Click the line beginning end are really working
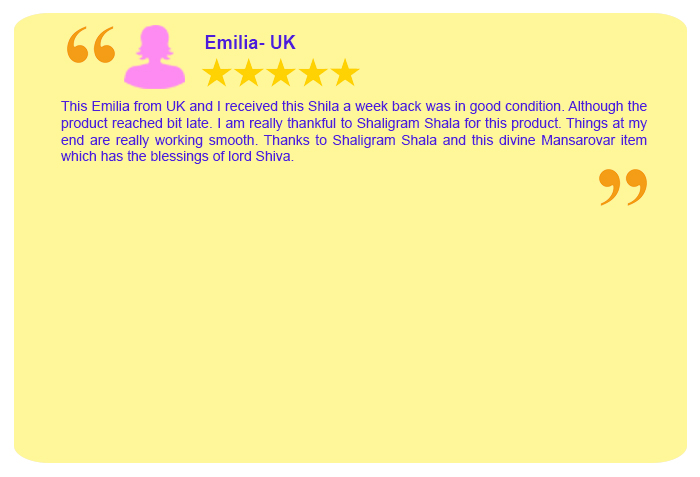 354,140
